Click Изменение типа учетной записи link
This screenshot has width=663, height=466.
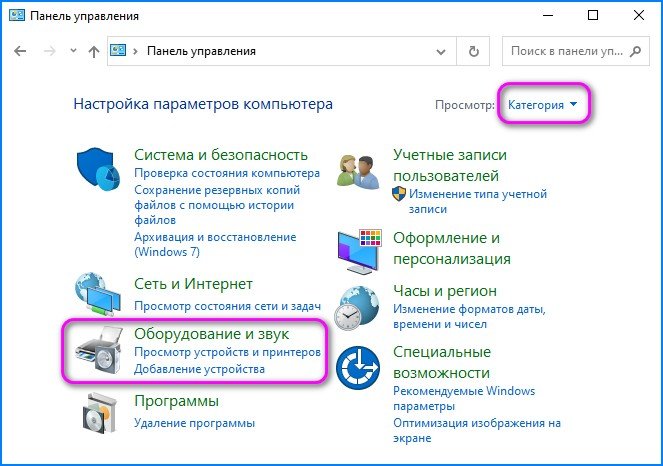pos(478,202)
